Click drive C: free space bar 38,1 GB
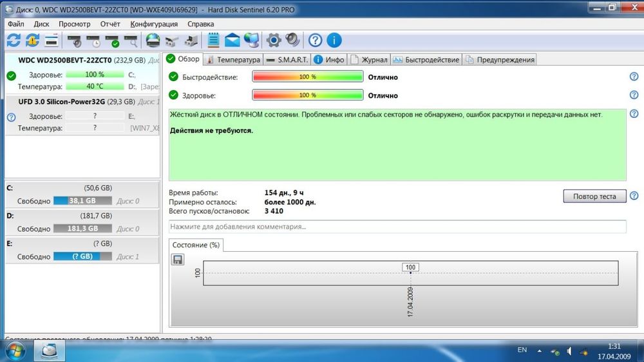The width and height of the screenshot is (644, 362). tap(82, 200)
